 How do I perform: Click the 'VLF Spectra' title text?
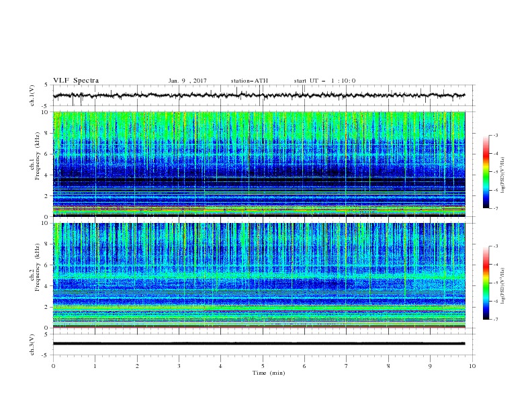pyautogui.click(x=76, y=81)
